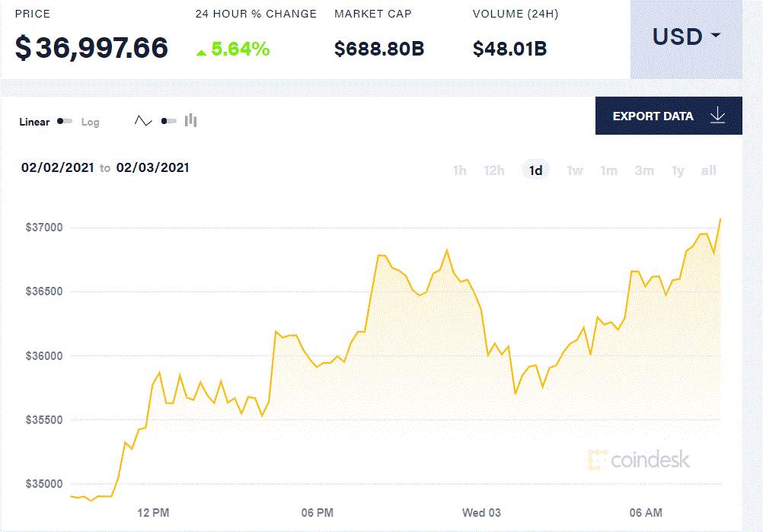Click the download arrow icon

point(717,116)
